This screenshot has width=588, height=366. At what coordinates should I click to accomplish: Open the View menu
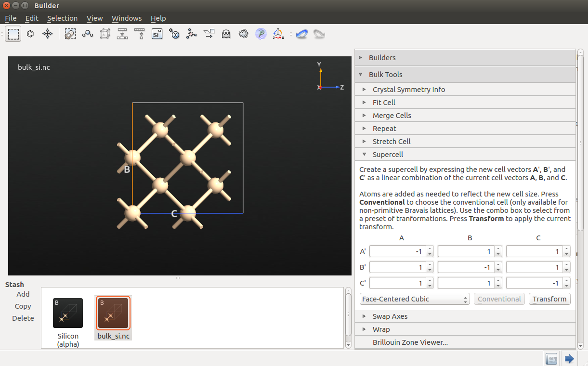[x=95, y=18]
